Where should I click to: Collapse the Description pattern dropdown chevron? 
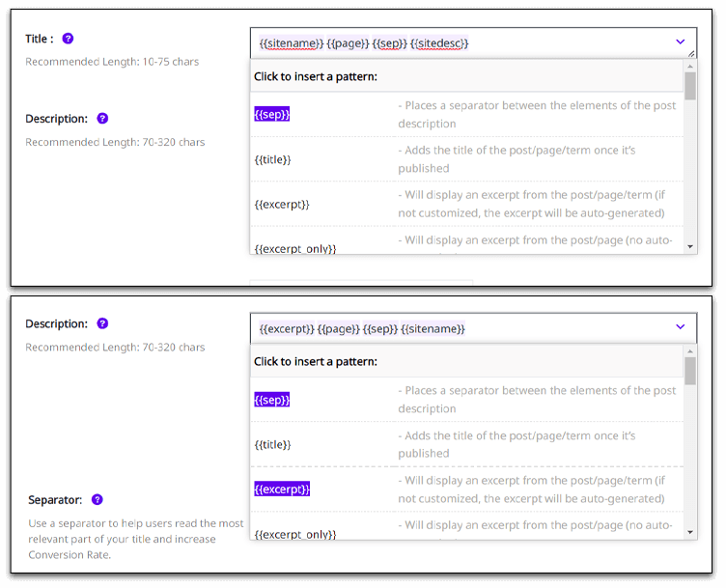coord(681,327)
